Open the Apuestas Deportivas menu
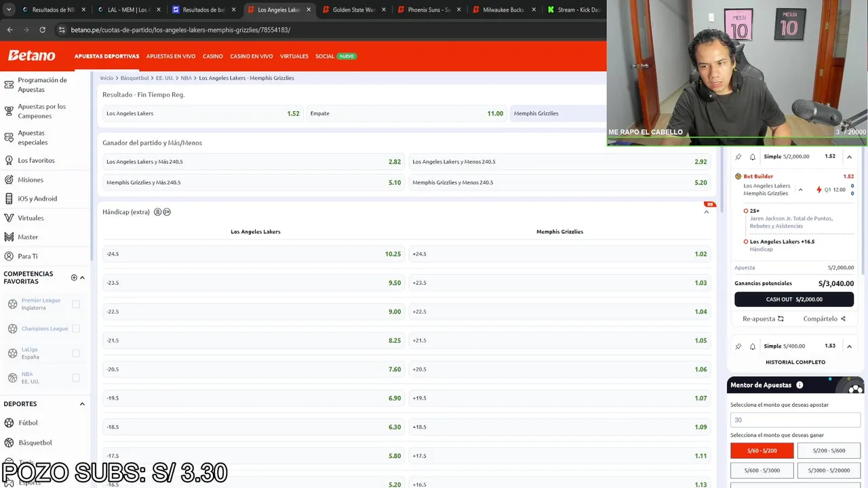868x488 pixels. (x=106, y=56)
